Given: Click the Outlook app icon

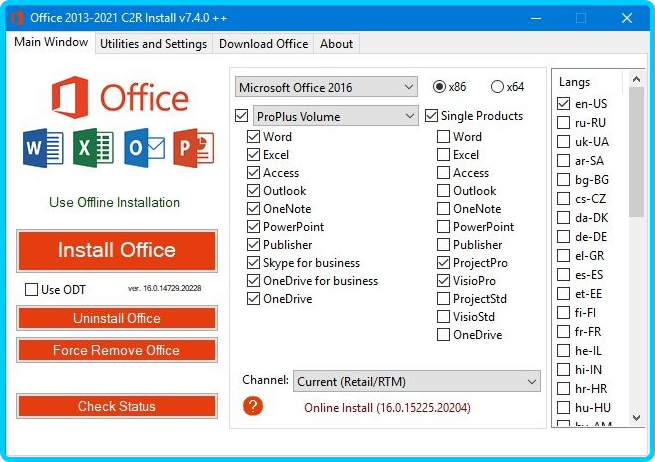Looking at the screenshot, I should coord(145,148).
